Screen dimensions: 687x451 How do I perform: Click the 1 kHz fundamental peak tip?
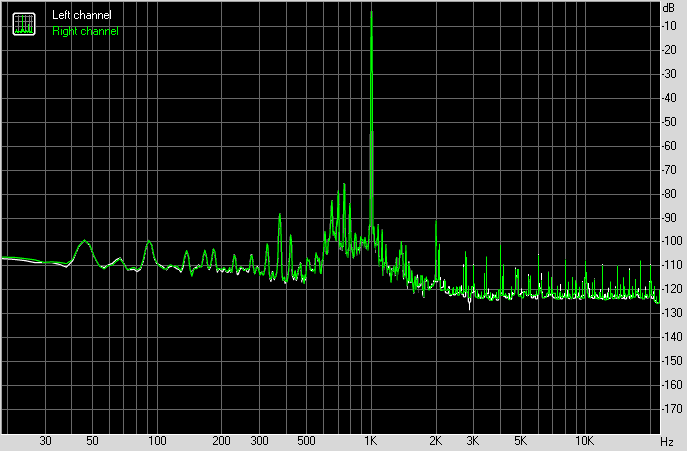[372, 12]
